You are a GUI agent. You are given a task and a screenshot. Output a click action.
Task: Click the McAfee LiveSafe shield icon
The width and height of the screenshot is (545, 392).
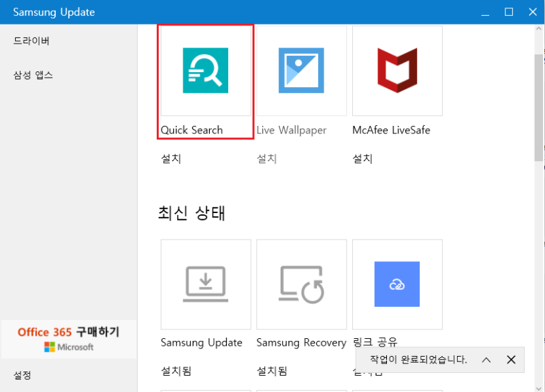(397, 70)
